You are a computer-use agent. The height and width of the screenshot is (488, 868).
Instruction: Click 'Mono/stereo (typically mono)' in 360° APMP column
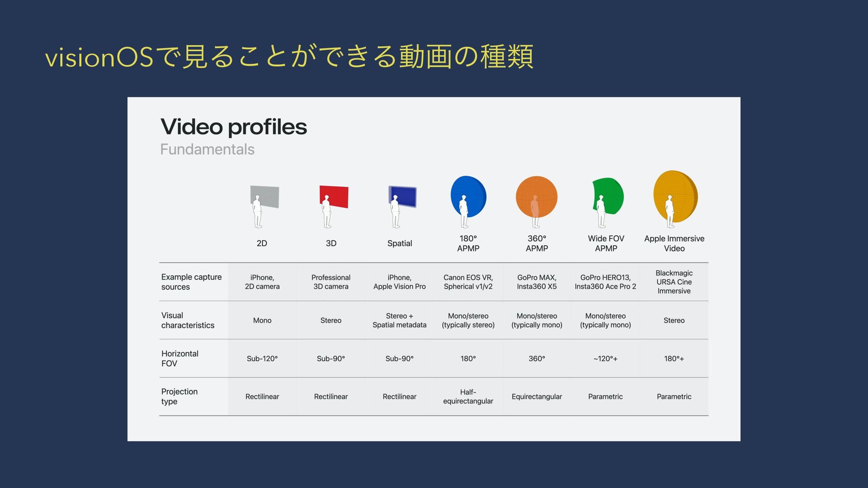click(x=537, y=320)
